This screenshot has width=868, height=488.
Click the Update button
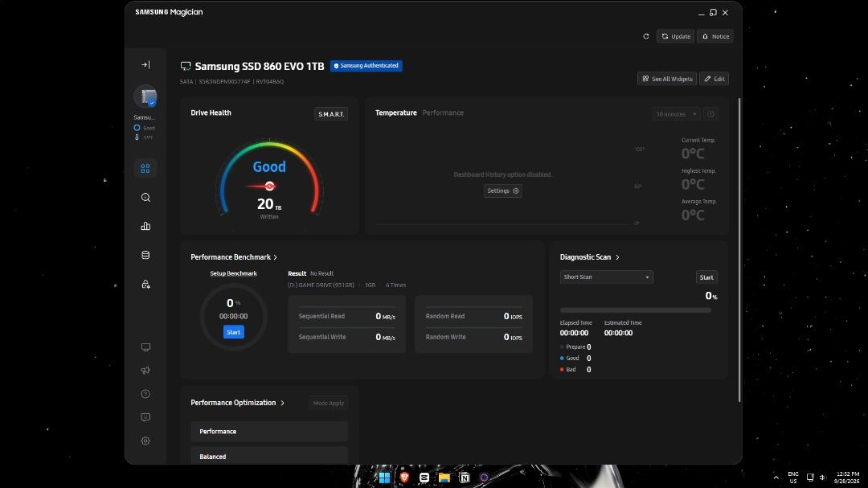(x=675, y=36)
